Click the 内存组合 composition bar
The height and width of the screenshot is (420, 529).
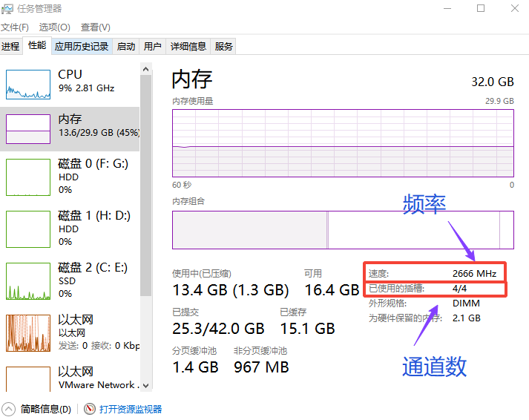coord(343,230)
